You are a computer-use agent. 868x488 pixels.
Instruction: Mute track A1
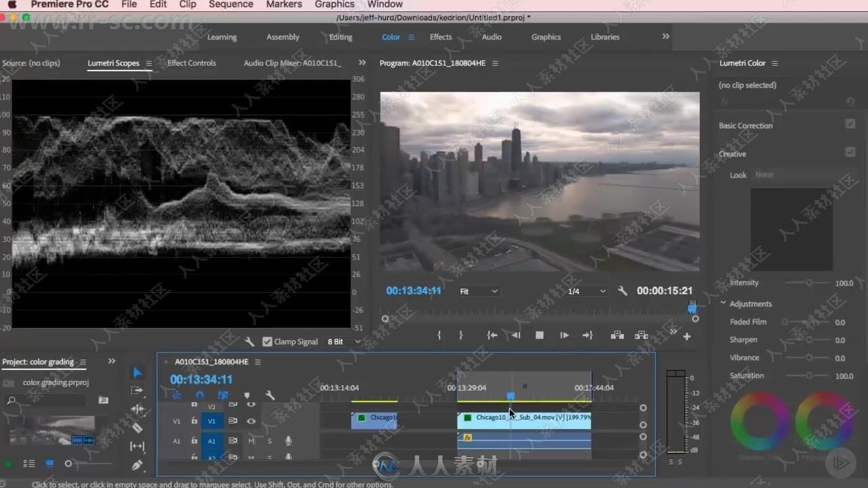tap(252, 441)
